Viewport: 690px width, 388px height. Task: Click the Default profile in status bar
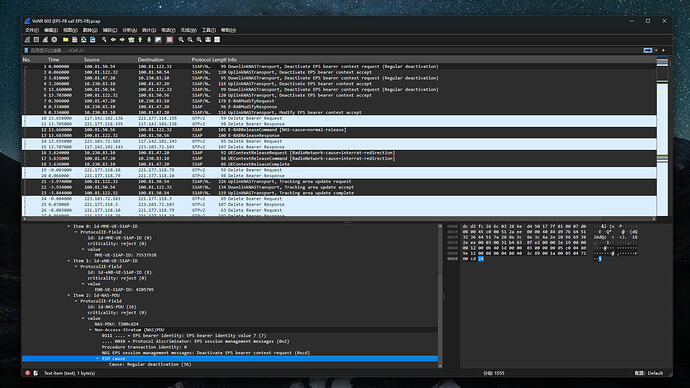pos(650,373)
